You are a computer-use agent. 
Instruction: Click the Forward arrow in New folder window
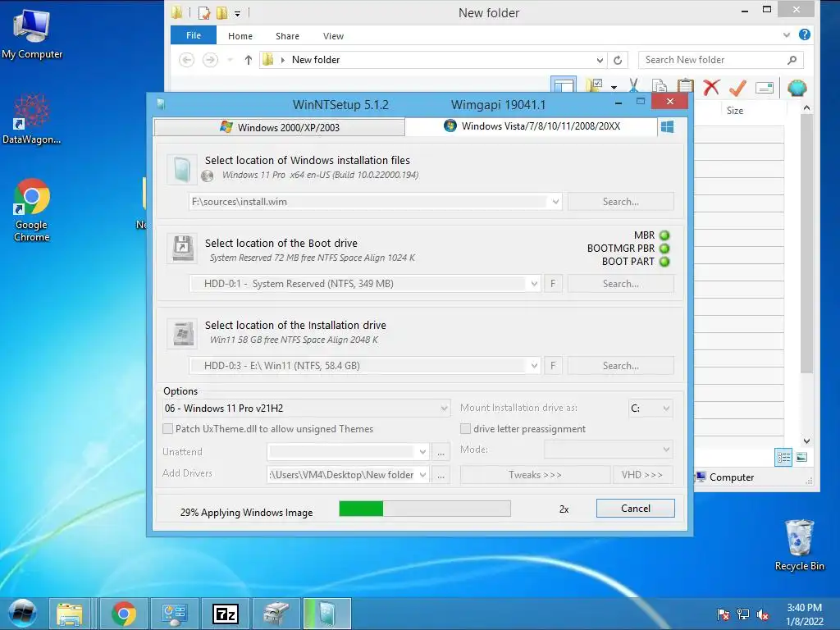[x=210, y=60]
